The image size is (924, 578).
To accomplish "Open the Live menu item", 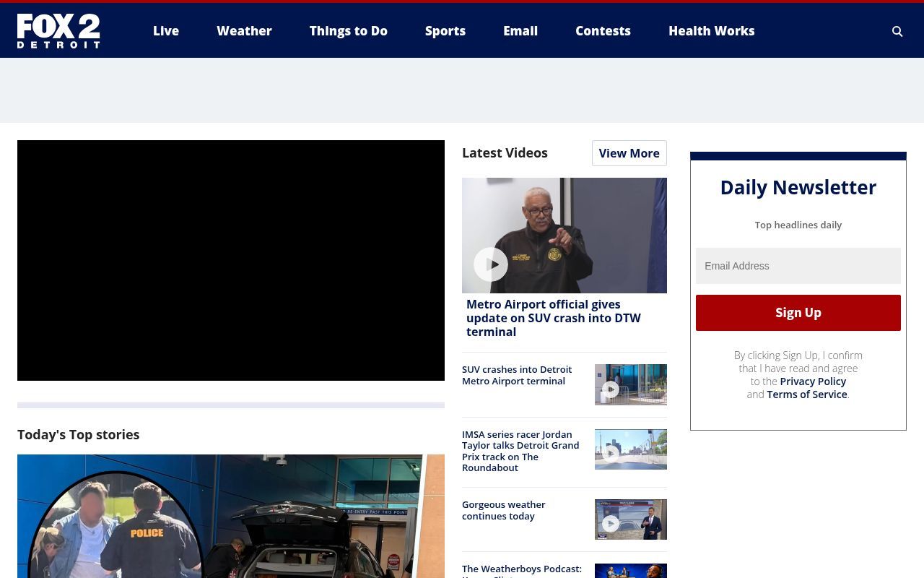I will (x=166, y=31).
